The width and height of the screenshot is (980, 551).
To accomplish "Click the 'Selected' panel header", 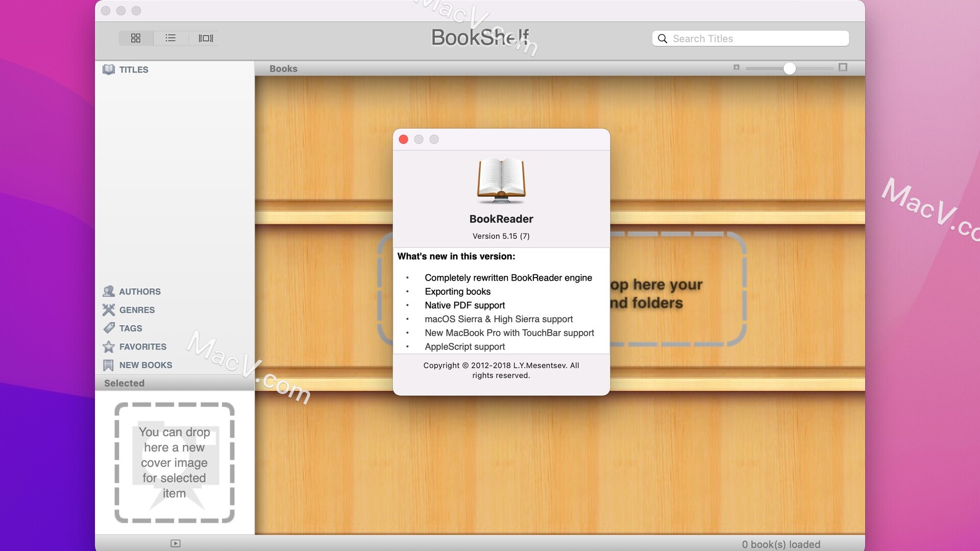I will [124, 383].
